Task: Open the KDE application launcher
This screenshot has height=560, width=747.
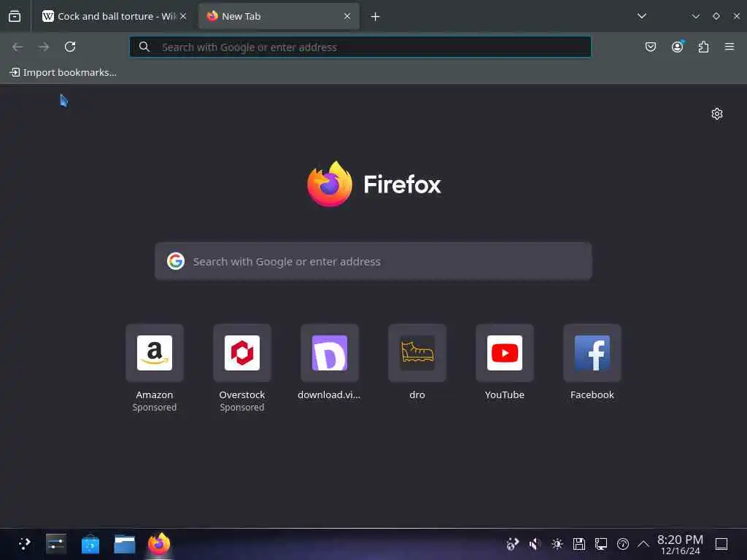Action: click(24, 544)
